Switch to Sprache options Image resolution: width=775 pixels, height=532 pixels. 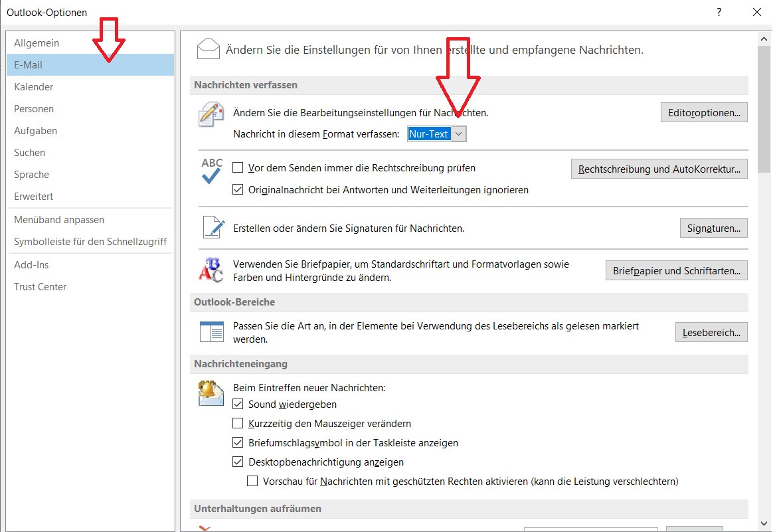90,175
